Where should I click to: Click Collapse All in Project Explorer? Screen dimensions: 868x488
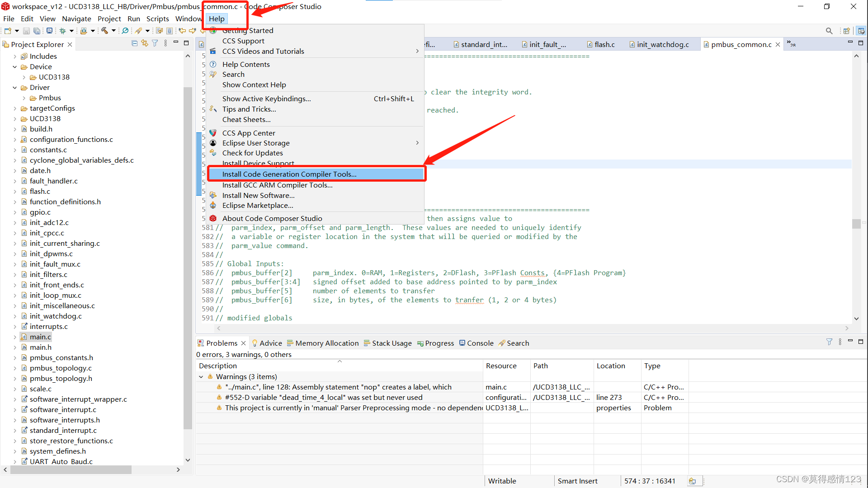click(134, 43)
